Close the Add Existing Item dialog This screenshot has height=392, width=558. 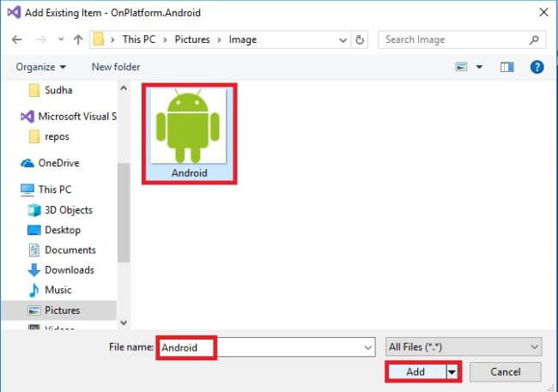[x=543, y=13]
